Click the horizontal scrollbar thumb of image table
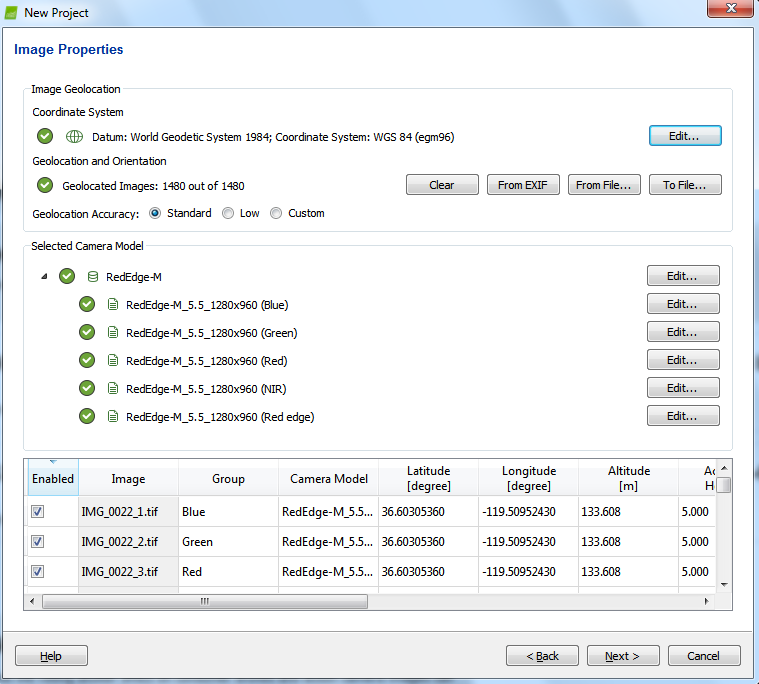This screenshot has width=759, height=684. pyautogui.click(x=205, y=601)
